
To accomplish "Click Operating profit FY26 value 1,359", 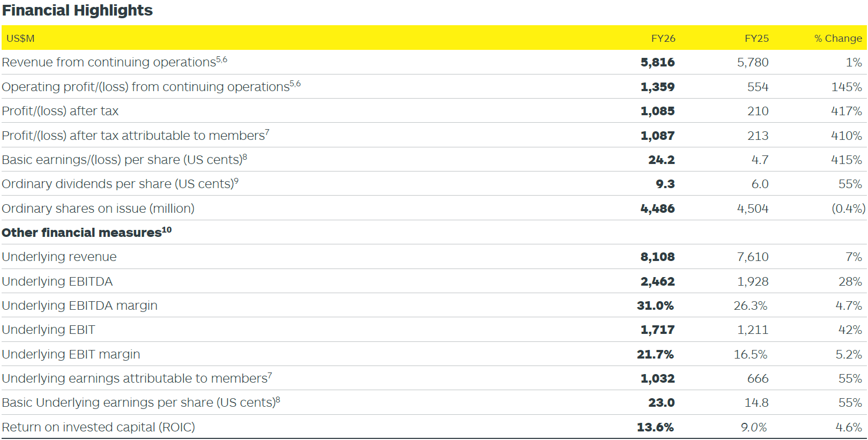I will click(x=658, y=87).
